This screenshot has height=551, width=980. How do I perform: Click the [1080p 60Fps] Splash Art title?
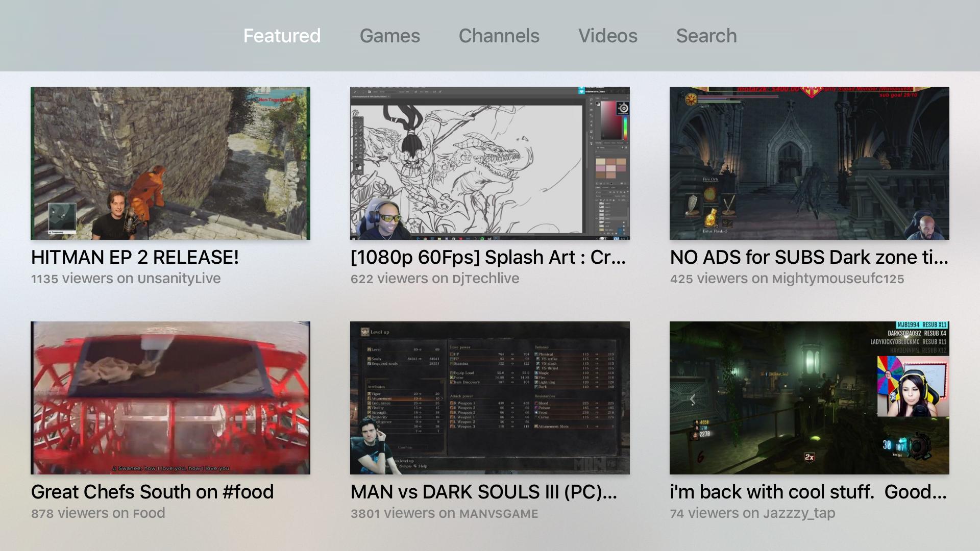coord(488,257)
